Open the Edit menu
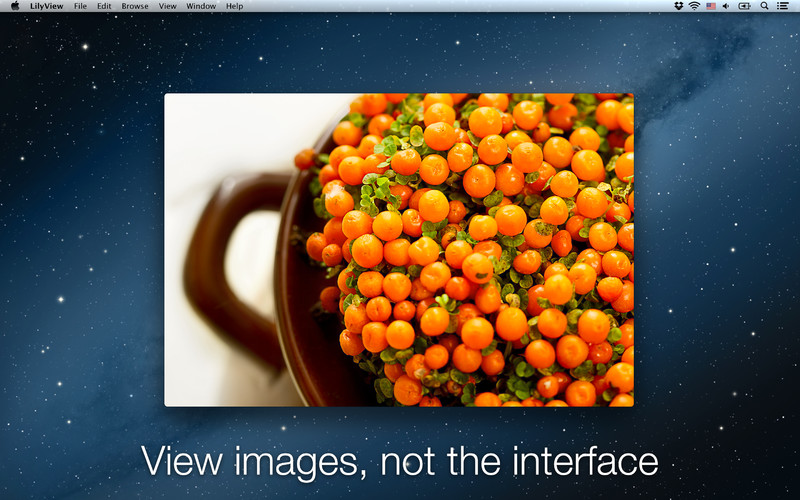 [104, 6]
